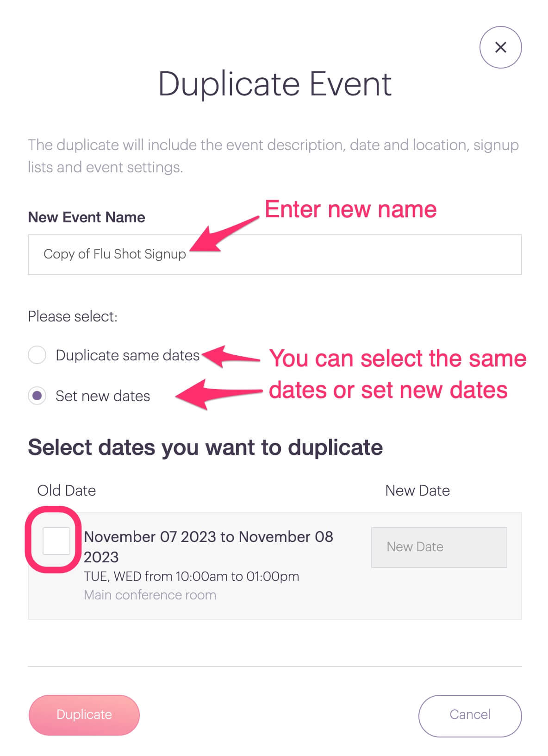Click the "November 07 2023 to November 08" date text
This screenshot has width=548, height=756.
pyautogui.click(x=208, y=537)
